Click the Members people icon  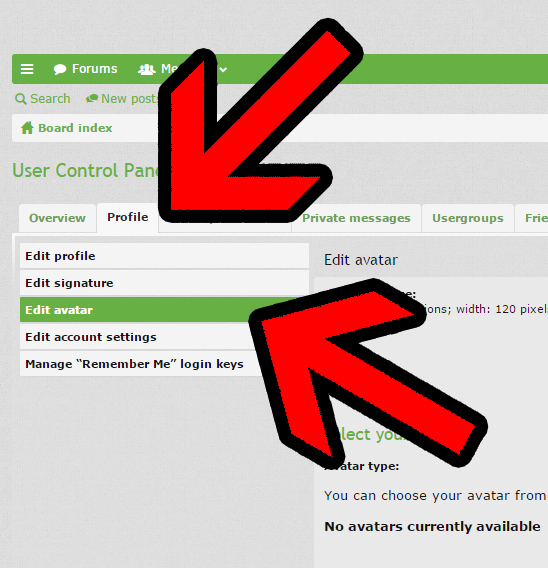click(146, 69)
